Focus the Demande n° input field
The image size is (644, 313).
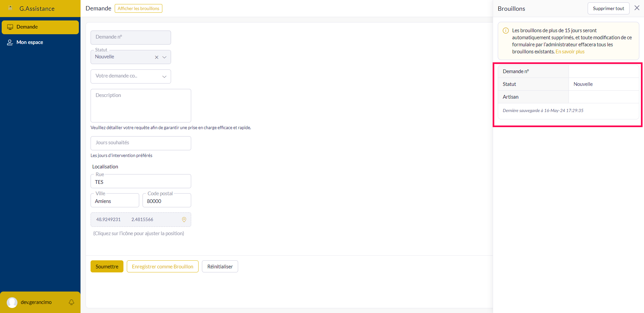tap(131, 38)
